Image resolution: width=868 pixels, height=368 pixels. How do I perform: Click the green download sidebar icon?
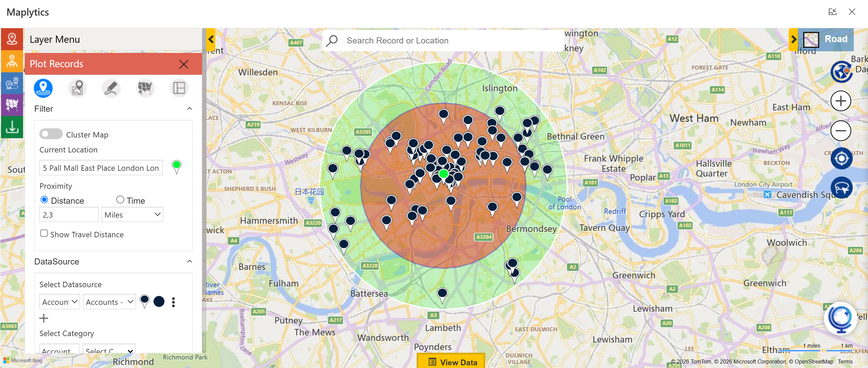click(x=12, y=127)
